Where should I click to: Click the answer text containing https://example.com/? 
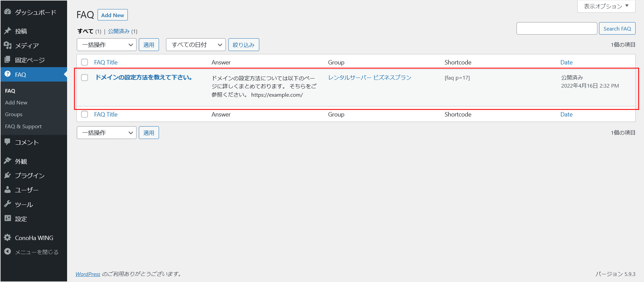(264, 87)
